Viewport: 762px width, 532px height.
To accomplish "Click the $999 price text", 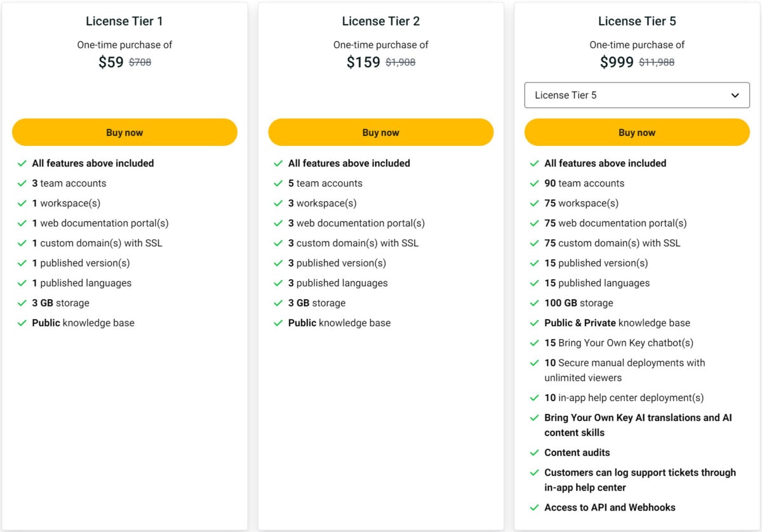I will [617, 62].
